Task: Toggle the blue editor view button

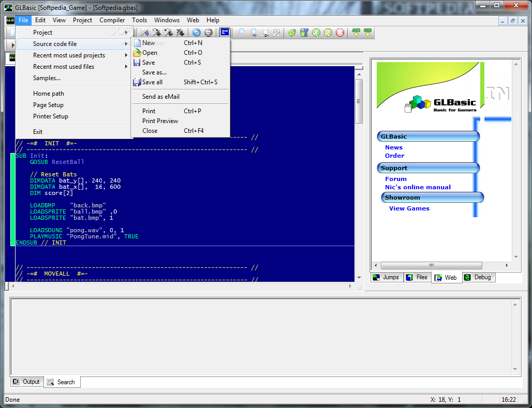Action: point(225,33)
